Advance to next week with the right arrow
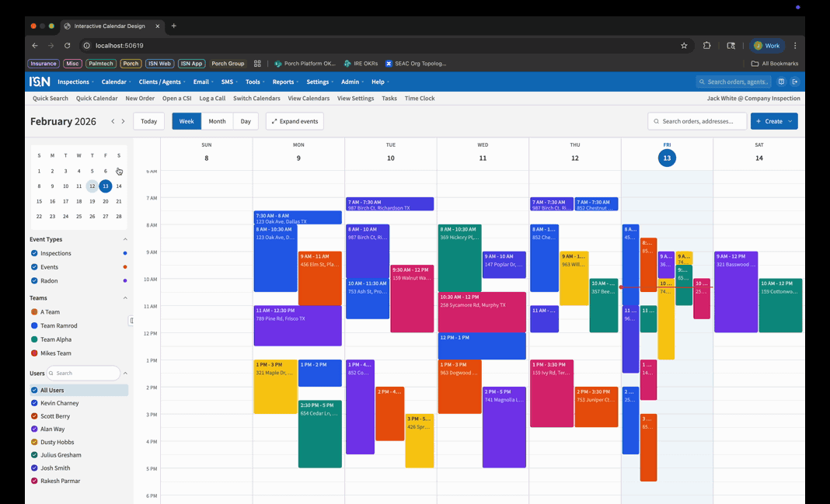 coord(123,121)
